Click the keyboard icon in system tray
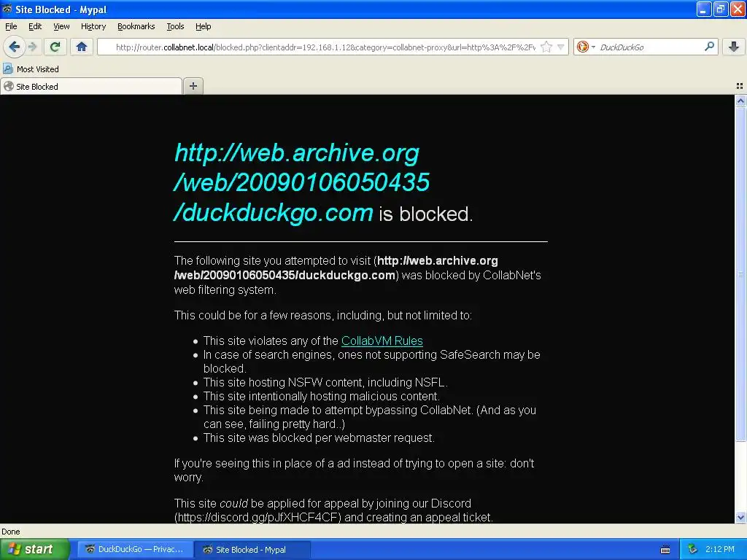The width and height of the screenshot is (747, 560). pos(665,550)
